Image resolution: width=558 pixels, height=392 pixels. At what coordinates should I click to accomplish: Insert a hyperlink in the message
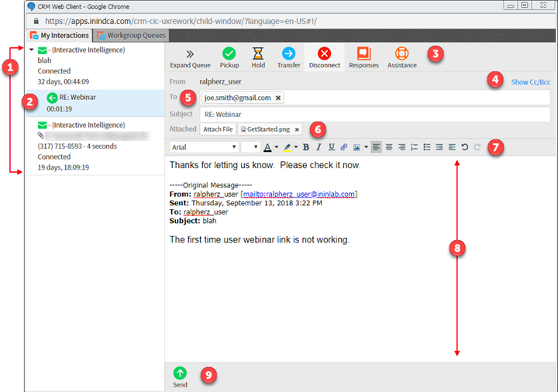[343, 146]
